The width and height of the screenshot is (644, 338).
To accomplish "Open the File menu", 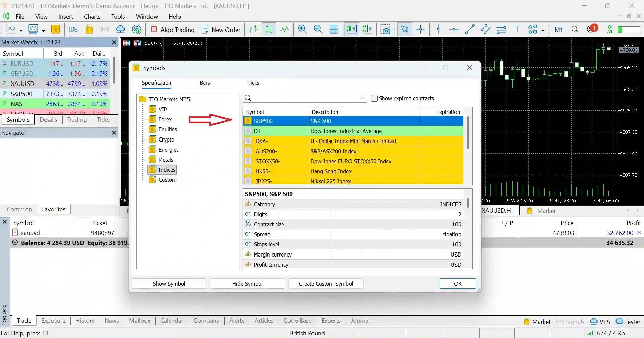I will (x=20, y=16).
